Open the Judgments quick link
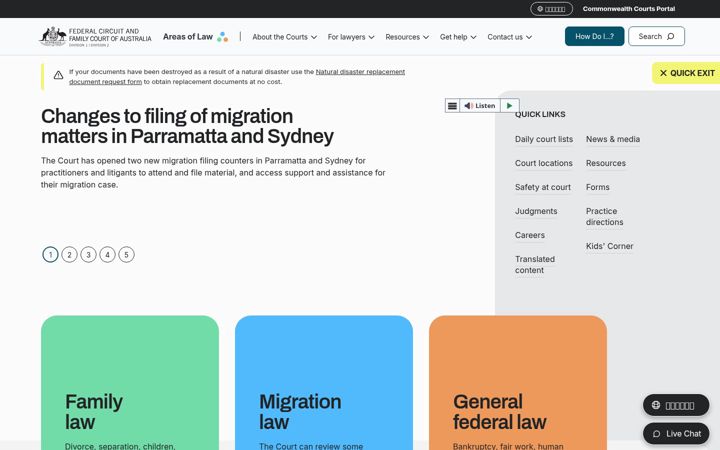 [536, 211]
